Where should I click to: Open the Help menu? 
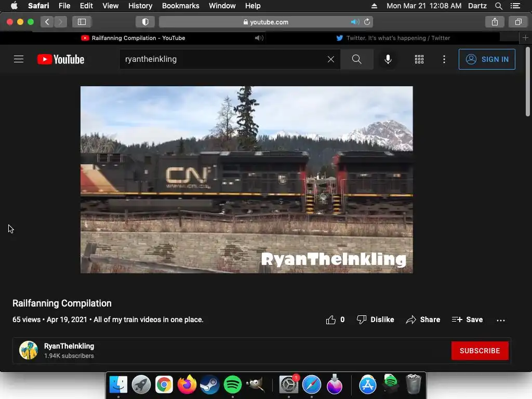click(253, 6)
